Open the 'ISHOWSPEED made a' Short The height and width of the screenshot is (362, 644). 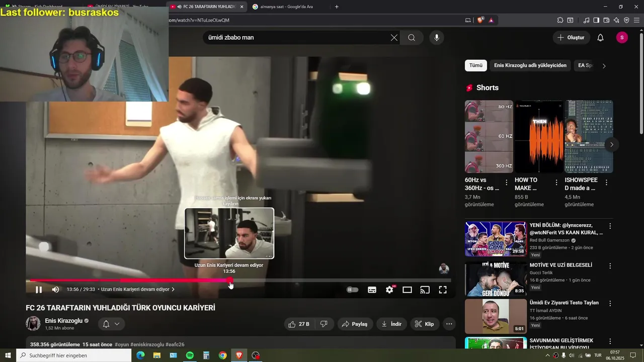click(x=589, y=137)
